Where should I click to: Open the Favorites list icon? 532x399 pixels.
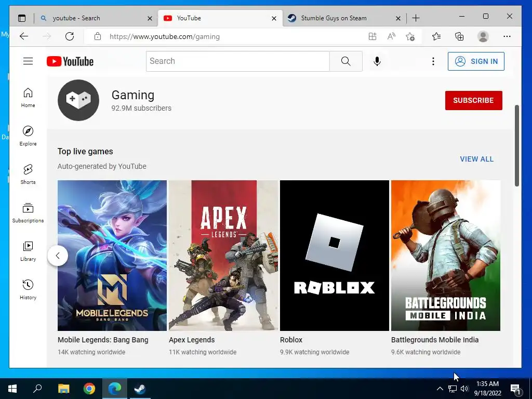click(x=436, y=36)
